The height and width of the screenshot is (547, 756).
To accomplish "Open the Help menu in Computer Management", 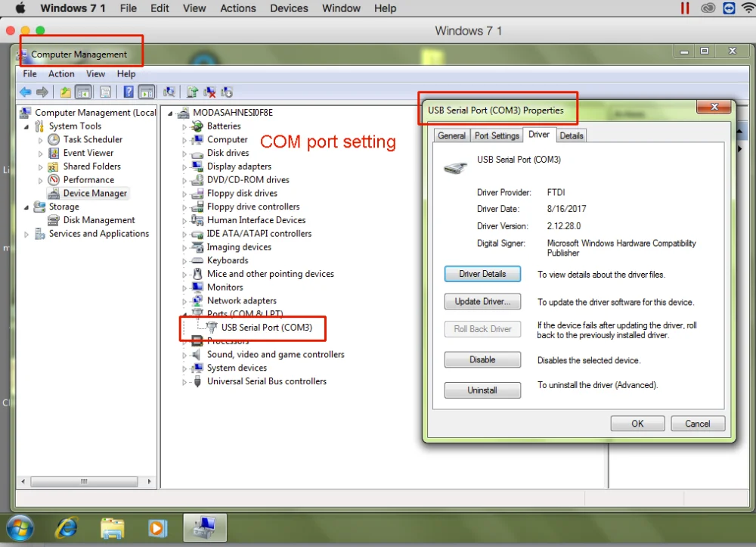I will 125,74.
